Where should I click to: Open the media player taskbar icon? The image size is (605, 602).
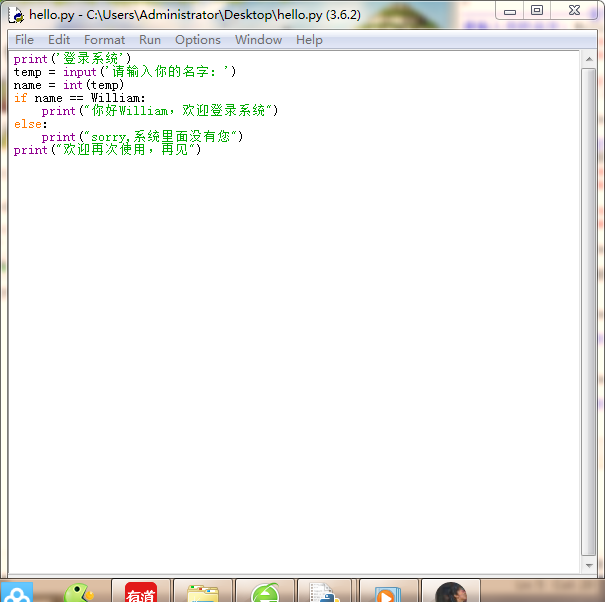(388, 591)
